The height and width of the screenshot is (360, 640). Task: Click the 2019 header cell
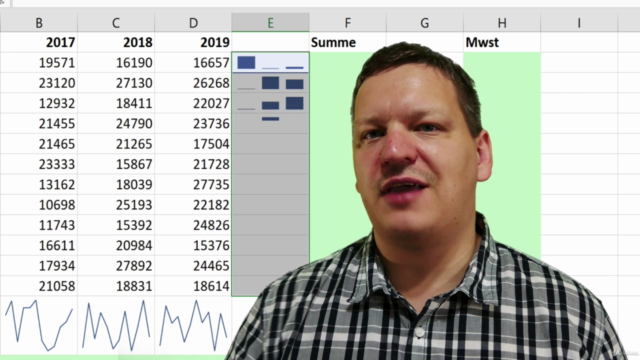(193, 42)
